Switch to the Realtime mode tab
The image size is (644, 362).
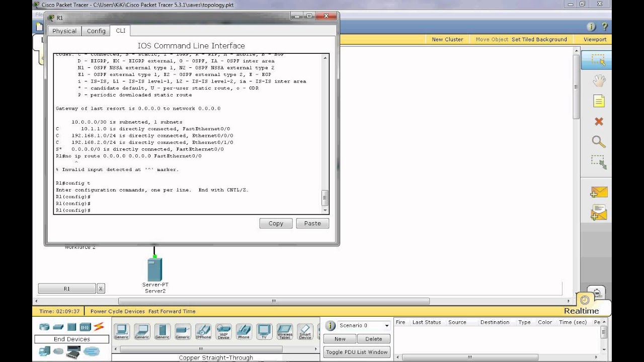(581, 311)
